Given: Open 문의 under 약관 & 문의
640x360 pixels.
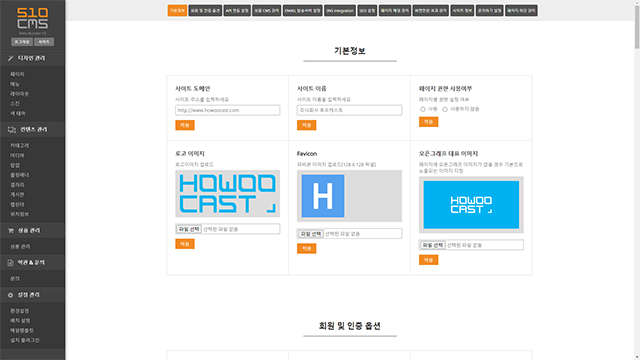Looking at the screenshot, I should pyautogui.click(x=15, y=279).
